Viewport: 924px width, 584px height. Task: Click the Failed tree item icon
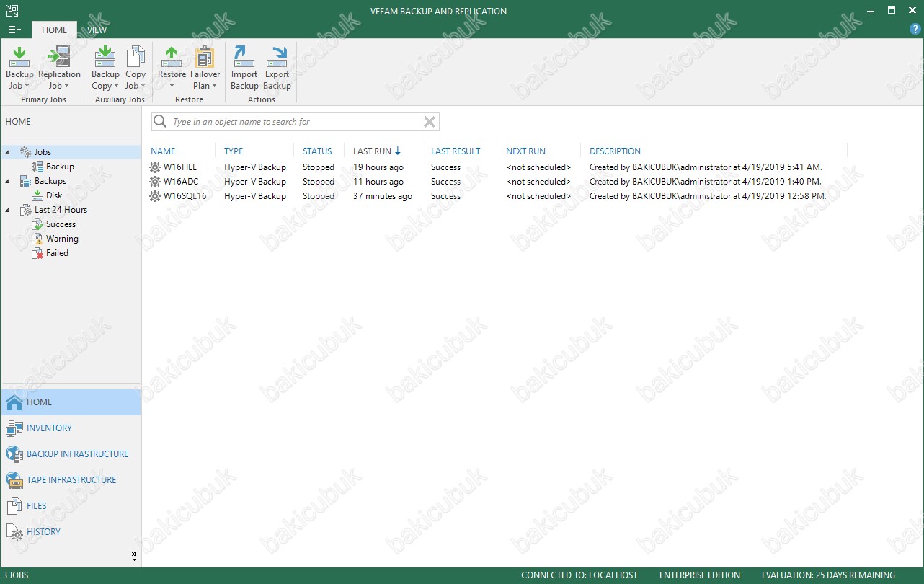(x=38, y=253)
